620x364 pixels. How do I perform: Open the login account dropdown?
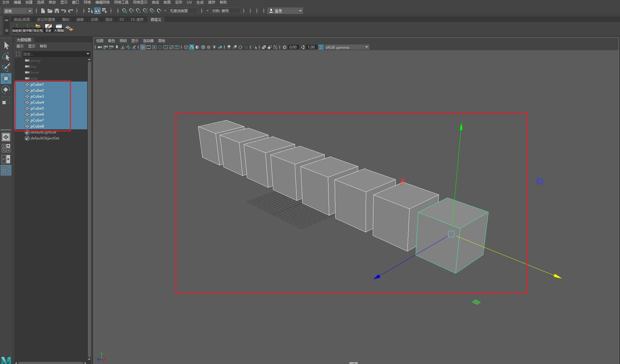coord(285,11)
